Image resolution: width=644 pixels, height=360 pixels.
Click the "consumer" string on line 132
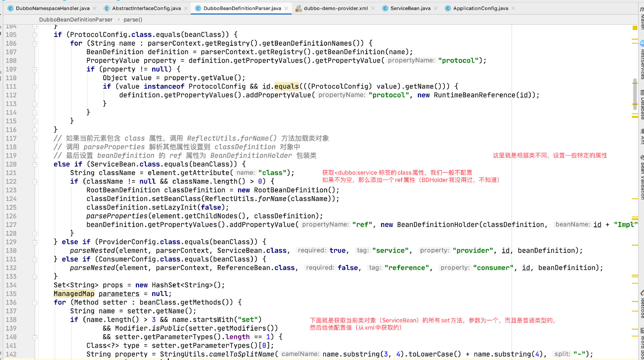click(x=493, y=268)
